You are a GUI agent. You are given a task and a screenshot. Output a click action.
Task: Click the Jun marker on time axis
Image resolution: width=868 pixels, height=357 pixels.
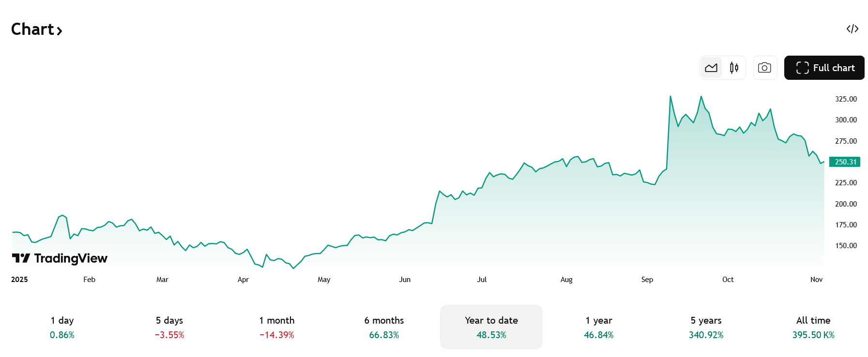[x=405, y=280]
